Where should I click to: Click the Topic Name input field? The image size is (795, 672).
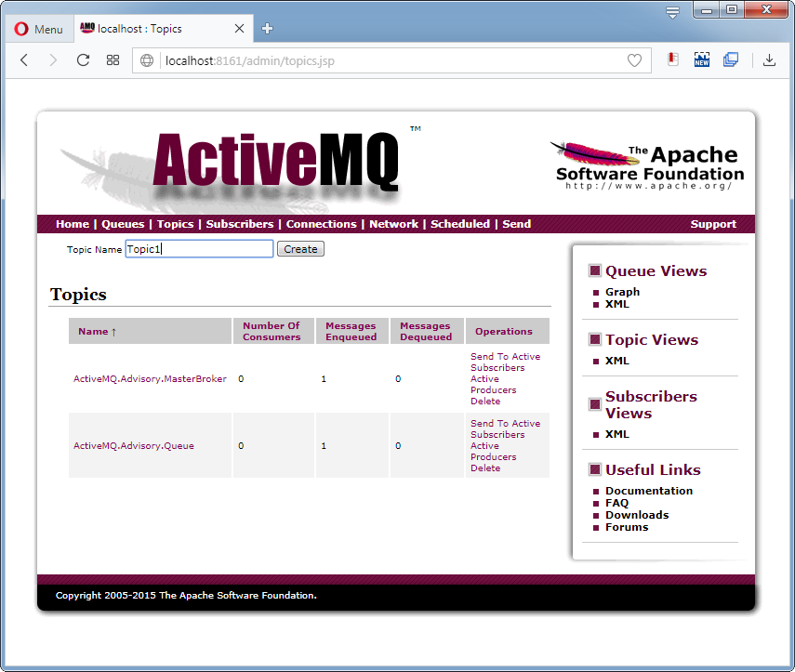pyautogui.click(x=199, y=249)
